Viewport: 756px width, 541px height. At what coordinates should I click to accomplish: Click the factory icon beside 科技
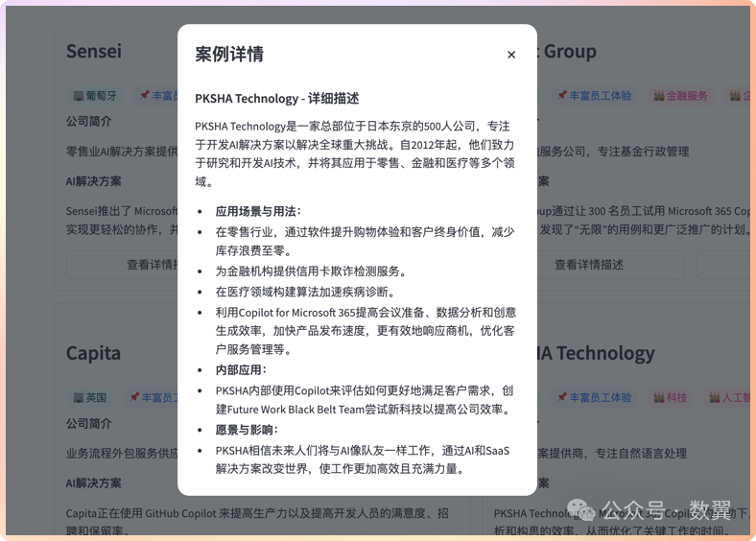(659, 397)
